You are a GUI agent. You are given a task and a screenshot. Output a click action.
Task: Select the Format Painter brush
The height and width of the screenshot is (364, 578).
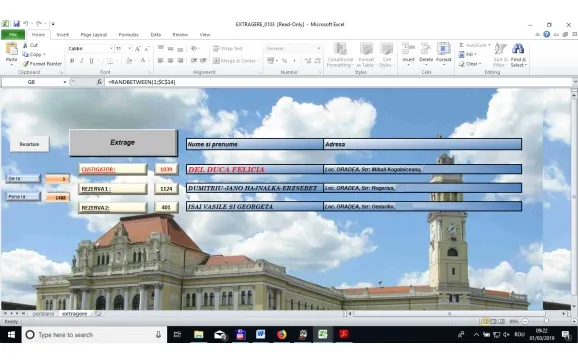25,64
